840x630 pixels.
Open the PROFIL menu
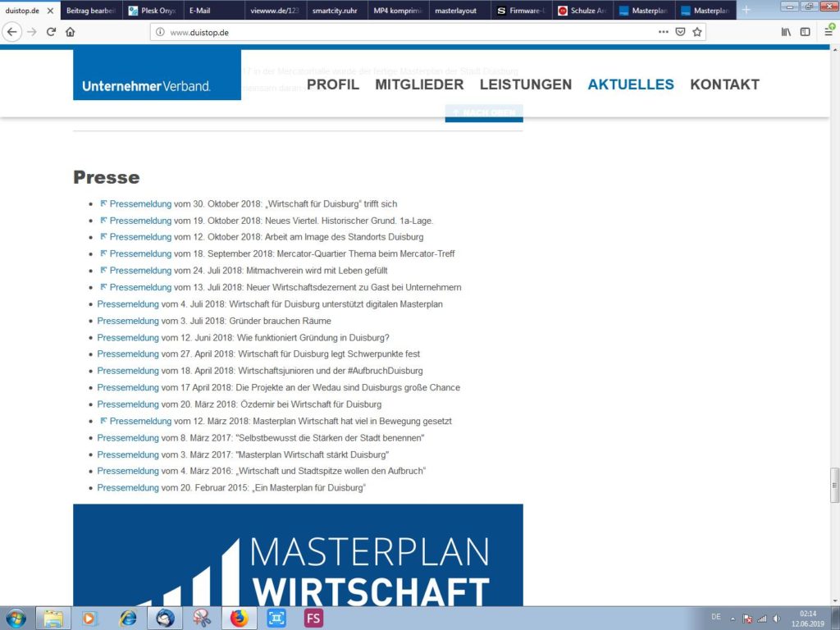pyautogui.click(x=333, y=84)
